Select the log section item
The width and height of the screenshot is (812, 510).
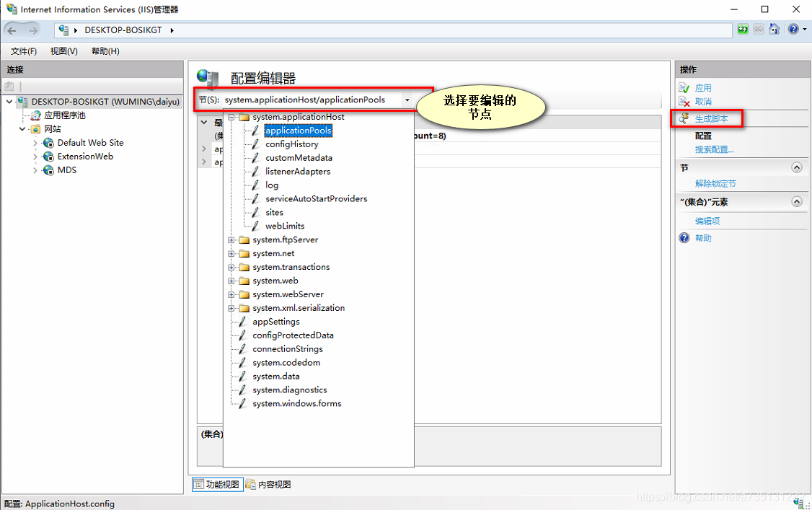click(272, 185)
